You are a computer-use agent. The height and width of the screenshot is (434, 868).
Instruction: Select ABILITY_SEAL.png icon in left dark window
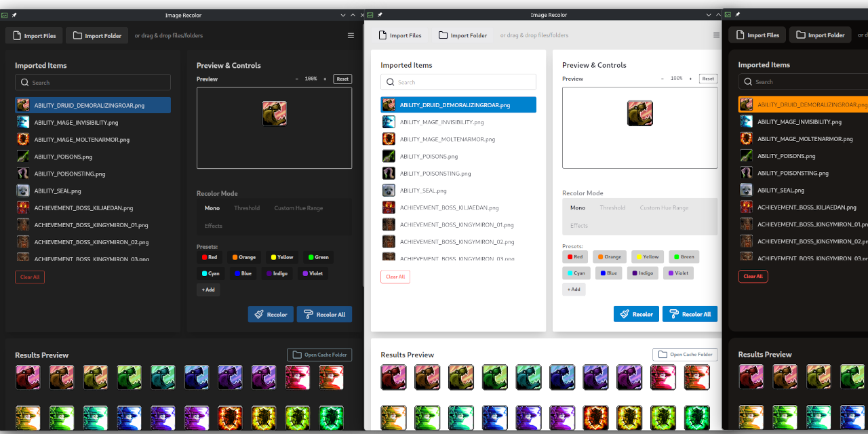[x=23, y=191]
